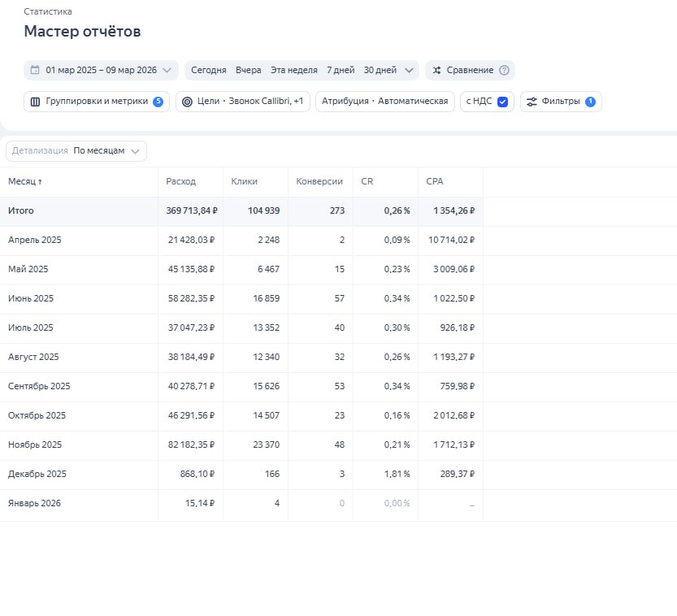The width and height of the screenshot is (677, 616).
Task: Click the CPA column header
Action: [435, 182]
